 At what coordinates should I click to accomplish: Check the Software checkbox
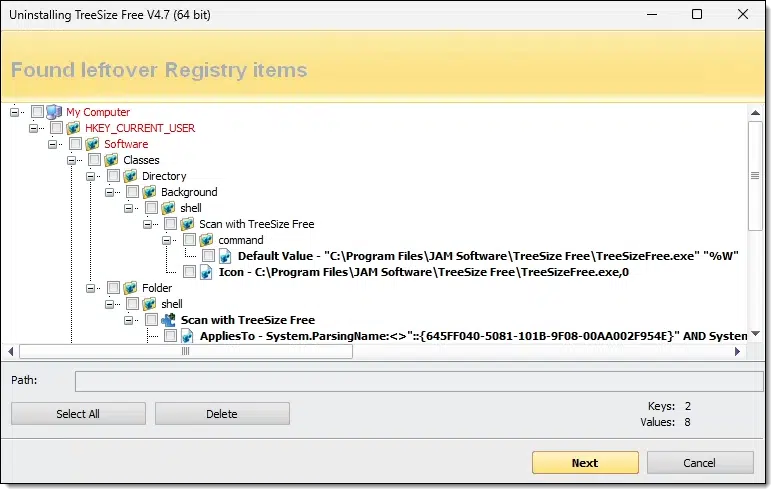(x=75, y=144)
